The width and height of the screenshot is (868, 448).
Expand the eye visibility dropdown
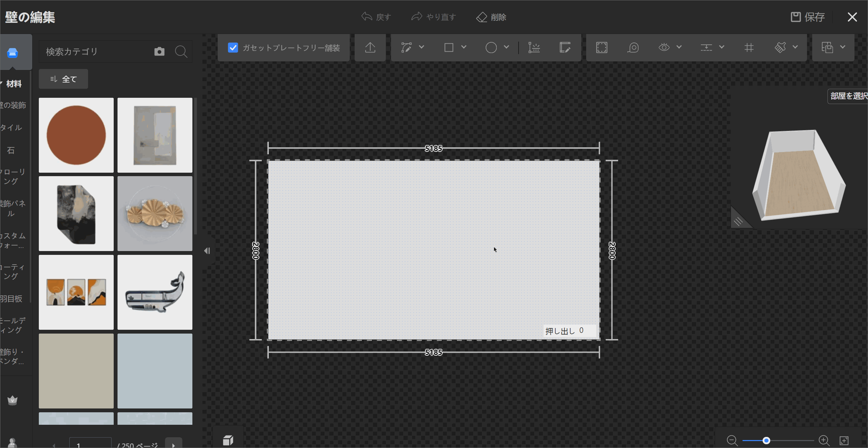tap(679, 47)
